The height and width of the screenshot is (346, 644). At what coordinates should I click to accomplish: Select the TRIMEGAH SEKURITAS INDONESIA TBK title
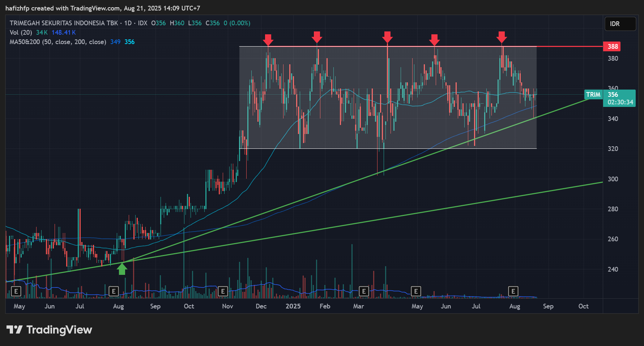(64, 23)
